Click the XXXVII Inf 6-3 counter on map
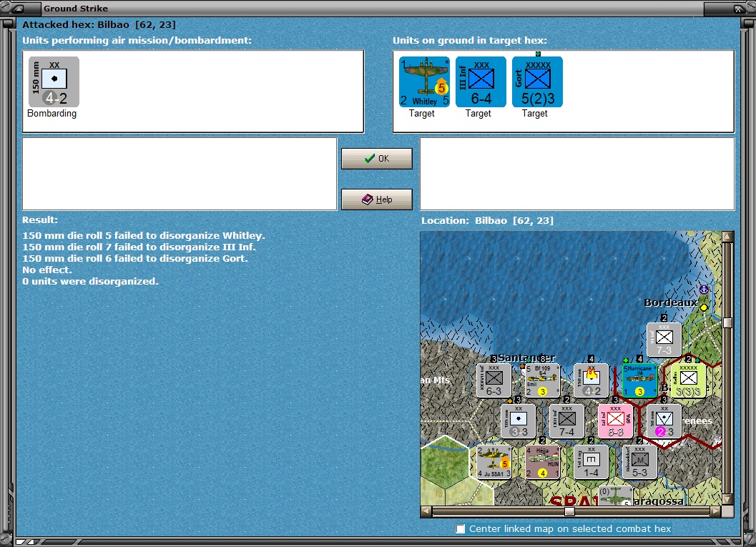756x547 pixels. [x=494, y=380]
